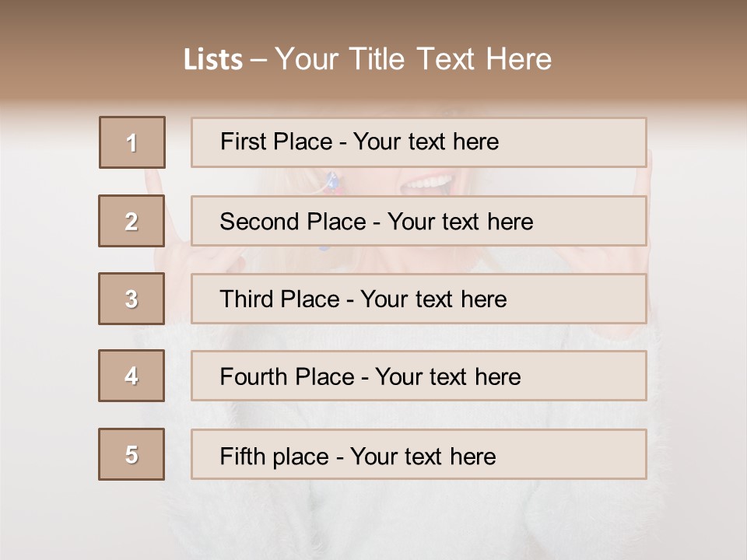
Task: Select the Second Place text box
Action: click(x=419, y=221)
